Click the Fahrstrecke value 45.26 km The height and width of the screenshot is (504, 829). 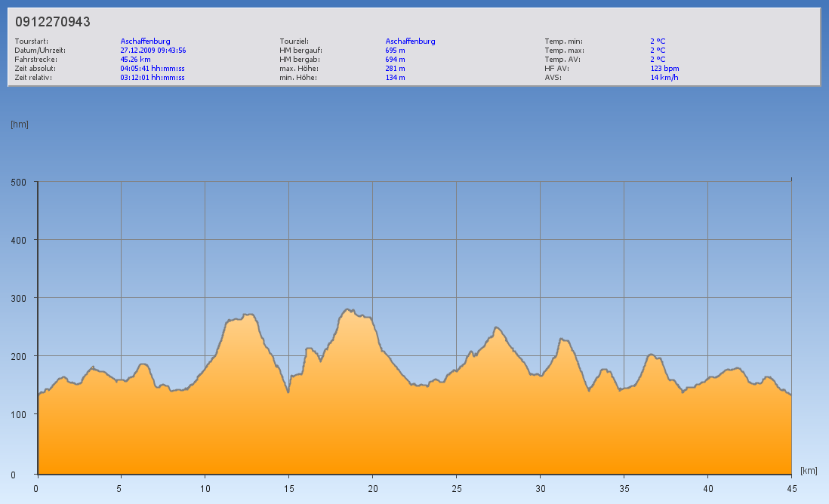tap(135, 59)
